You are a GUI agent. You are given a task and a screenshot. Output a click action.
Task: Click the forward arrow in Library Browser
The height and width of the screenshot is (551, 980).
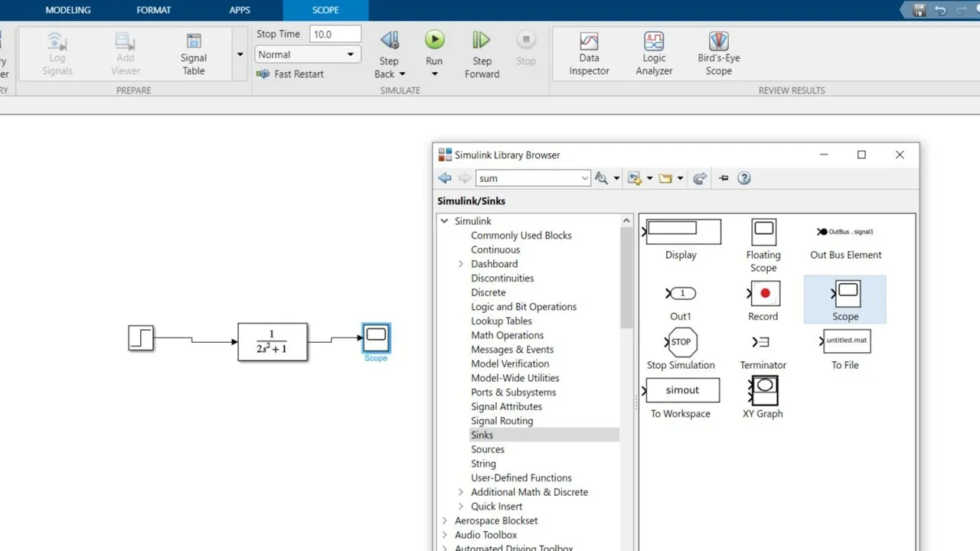(x=464, y=178)
